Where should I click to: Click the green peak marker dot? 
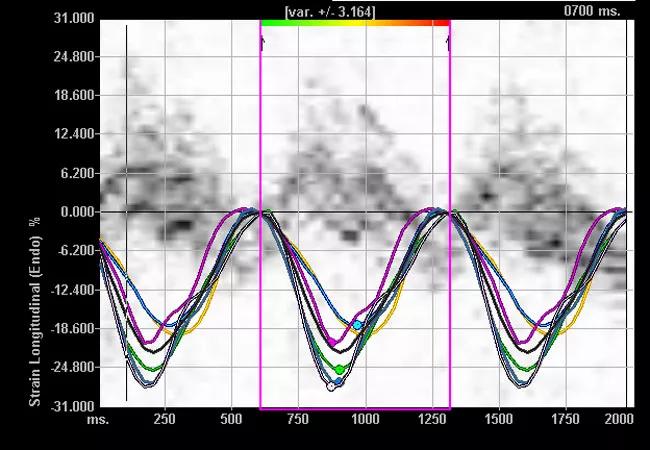tap(340, 370)
